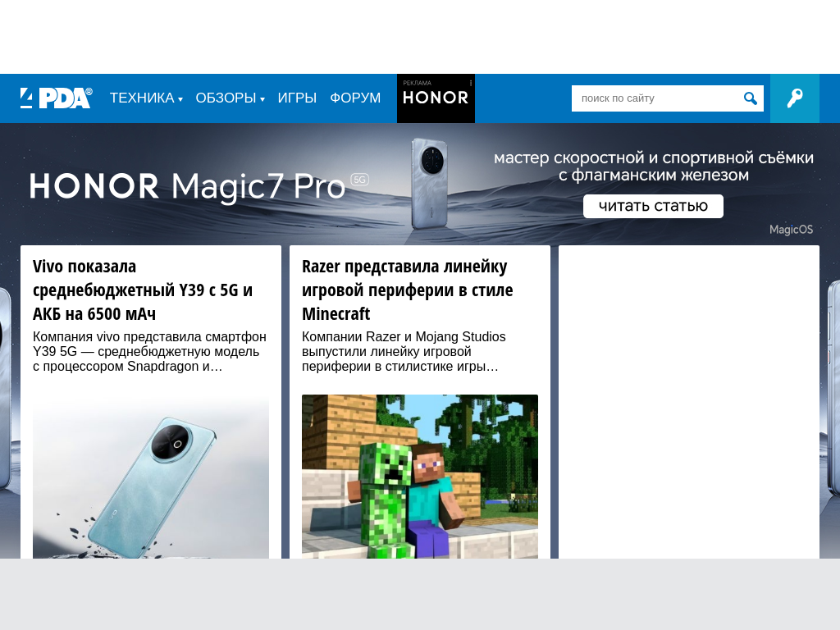Image resolution: width=840 pixels, height=630 pixels.
Task: Open the Vivo Y39 article headline
Action: [143, 290]
